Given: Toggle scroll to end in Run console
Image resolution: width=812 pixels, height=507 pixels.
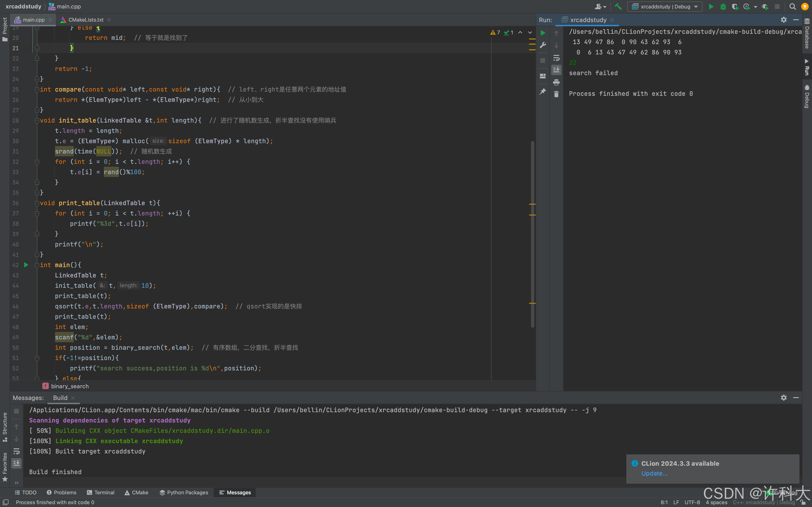Looking at the screenshot, I should coord(556,70).
